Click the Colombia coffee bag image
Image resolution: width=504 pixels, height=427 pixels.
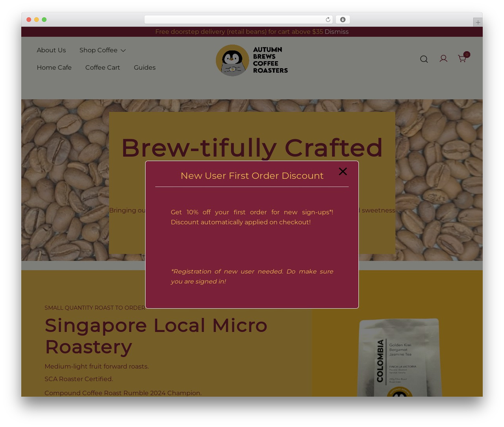tap(399, 357)
